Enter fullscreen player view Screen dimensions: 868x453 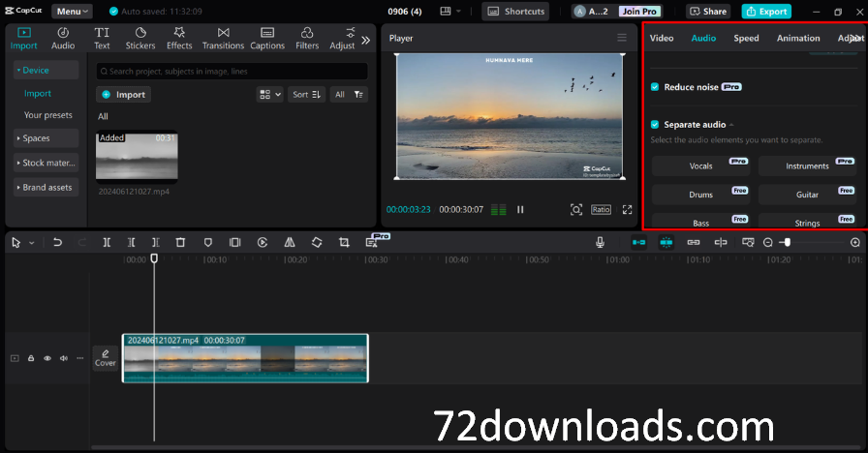(627, 209)
